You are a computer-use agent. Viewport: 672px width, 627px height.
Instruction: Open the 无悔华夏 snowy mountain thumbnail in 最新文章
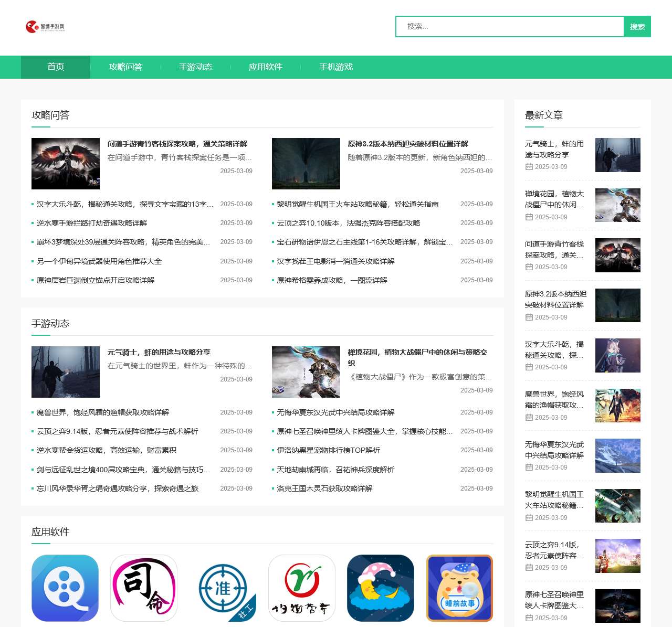618,455
